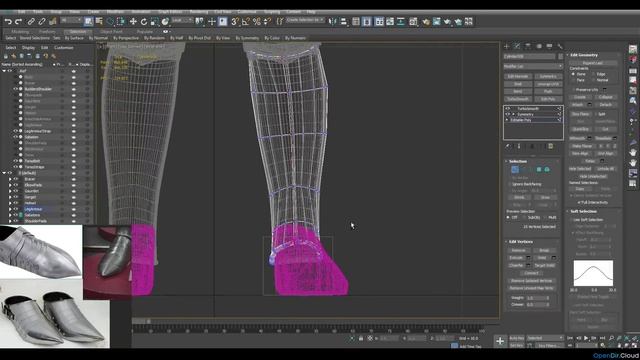The width and height of the screenshot is (640, 360).
Task: Open Select menu in Scene Explorer
Action: tap(10, 48)
